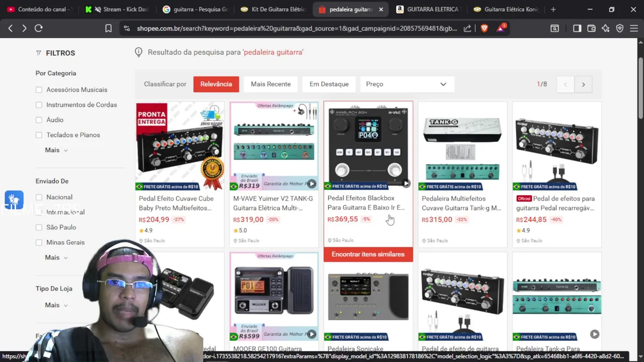The width and height of the screenshot is (644, 362).
Task: Click the search result info bulb icon
Action: [138, 52]
